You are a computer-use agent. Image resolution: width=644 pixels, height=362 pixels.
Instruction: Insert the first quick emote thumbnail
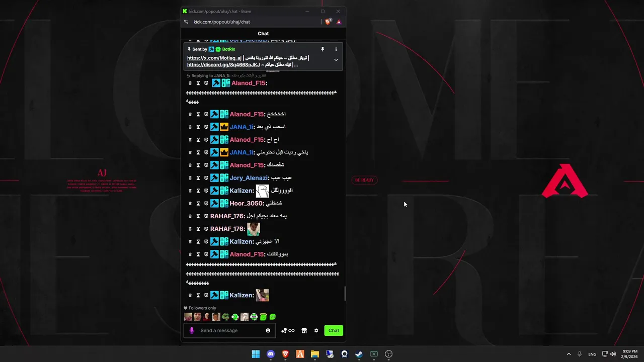tap(188, 317)
